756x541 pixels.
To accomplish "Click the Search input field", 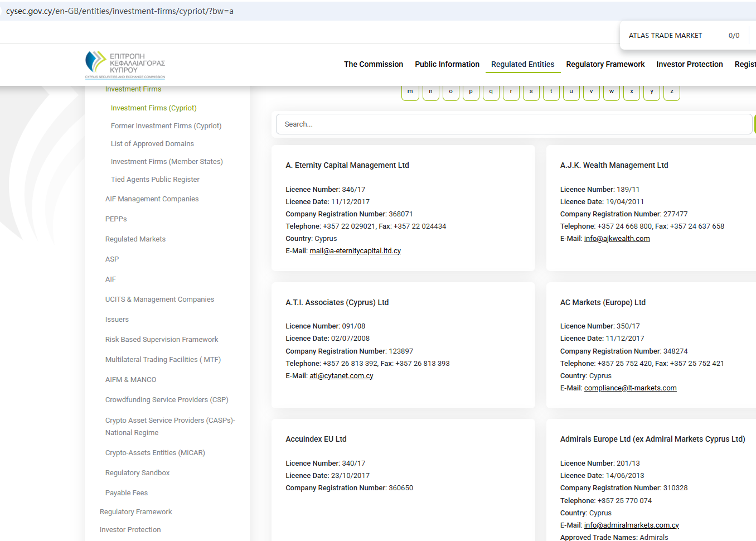I will point(513,124).
